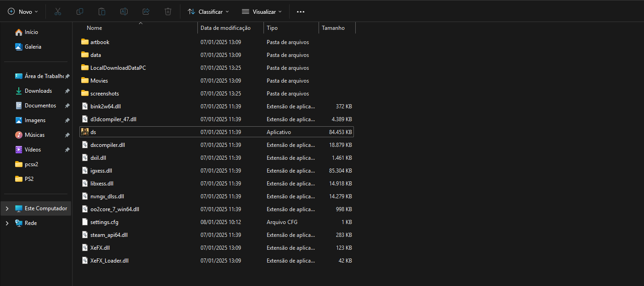644x286 pixels.
Task: Select the settings.cfg file
Action: click(x=104, y=222)
